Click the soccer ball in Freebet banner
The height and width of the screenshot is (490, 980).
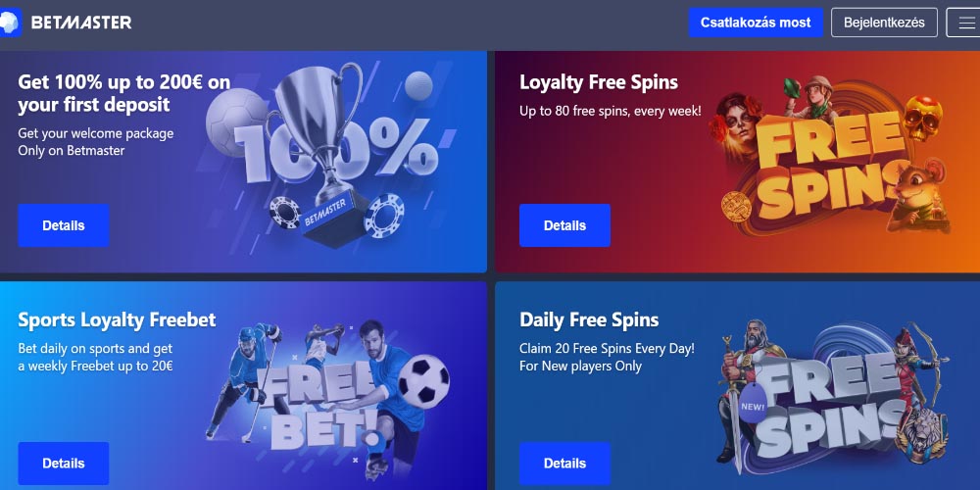point(423,381)
